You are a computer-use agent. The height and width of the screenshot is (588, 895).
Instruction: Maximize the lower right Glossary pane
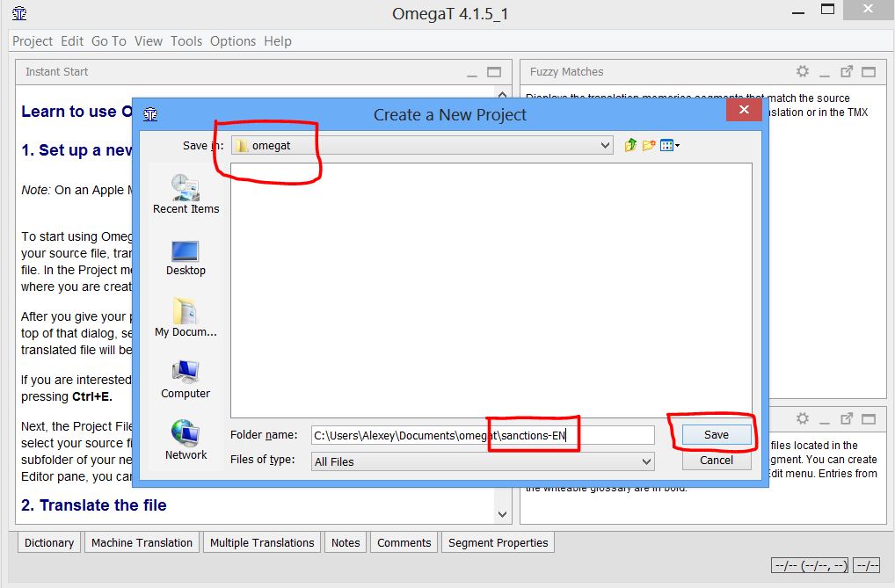[868, 419]
